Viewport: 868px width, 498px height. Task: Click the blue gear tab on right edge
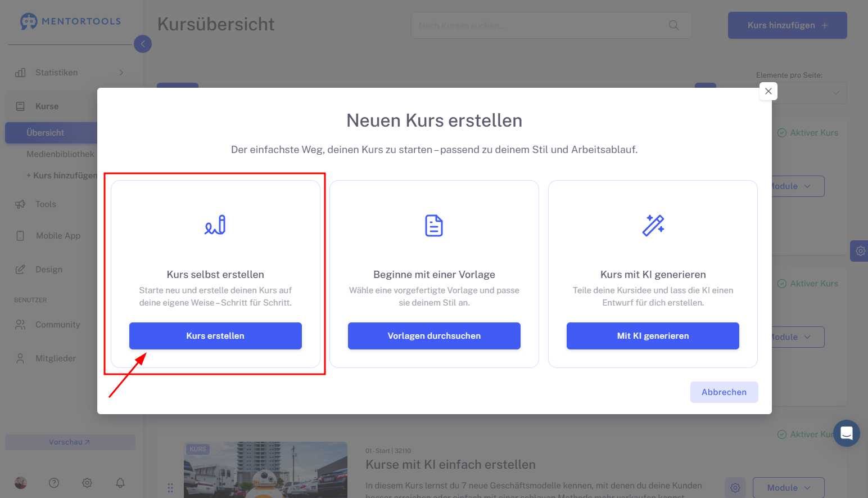(x=860, y=251)
